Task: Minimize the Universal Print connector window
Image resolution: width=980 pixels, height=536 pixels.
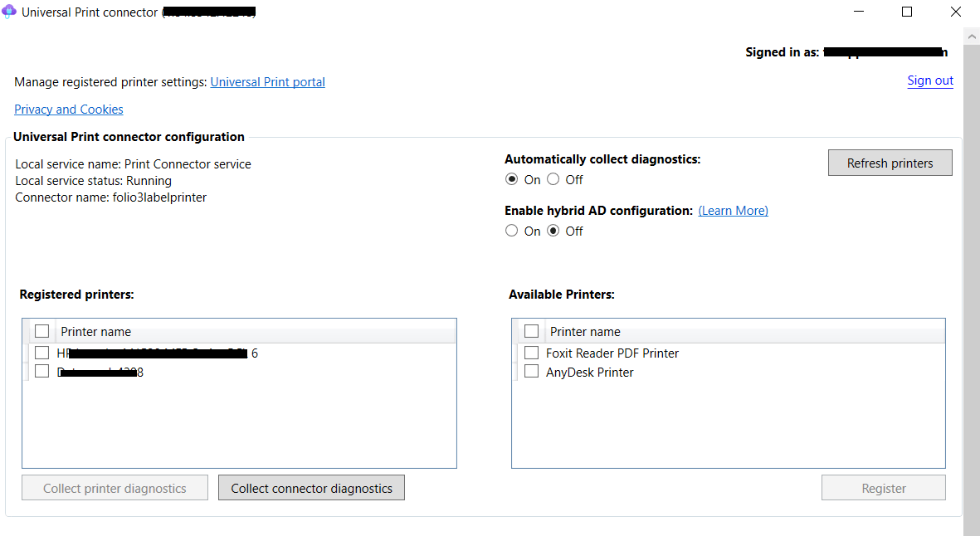Action: (860, 12)
